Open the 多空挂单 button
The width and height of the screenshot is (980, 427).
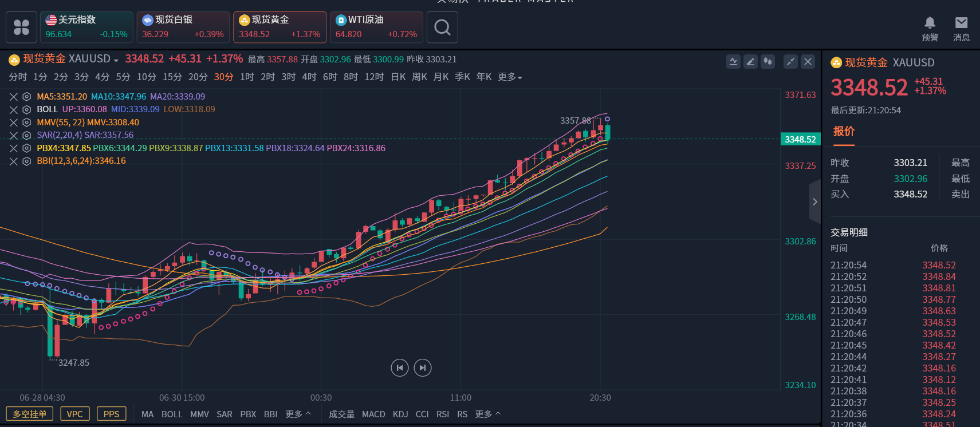29,414
